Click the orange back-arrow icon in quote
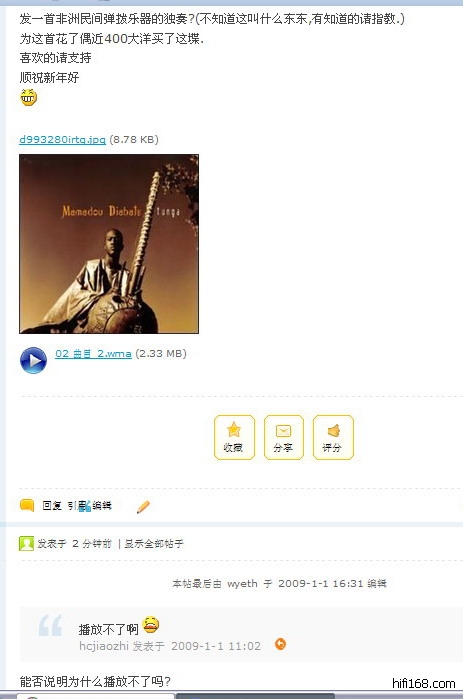463x699 pixels. click(x=280, y=644)
